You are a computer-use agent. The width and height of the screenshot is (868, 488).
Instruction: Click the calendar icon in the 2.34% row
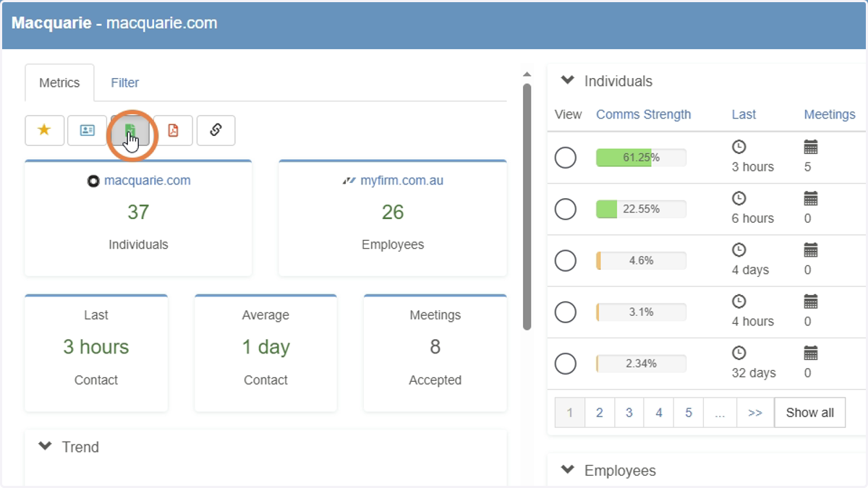click(x=811, y=354)
